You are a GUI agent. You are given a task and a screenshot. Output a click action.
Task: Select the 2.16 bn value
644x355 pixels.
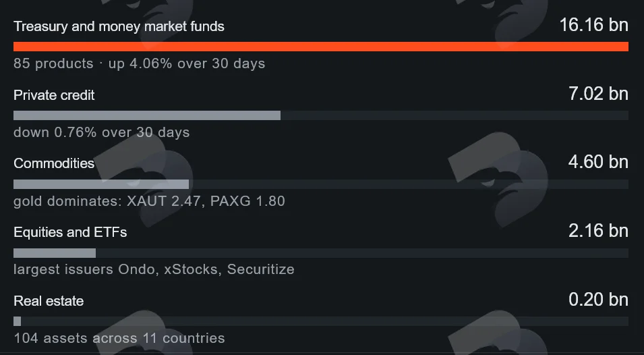pyautogui.click(x=598, y=231)
